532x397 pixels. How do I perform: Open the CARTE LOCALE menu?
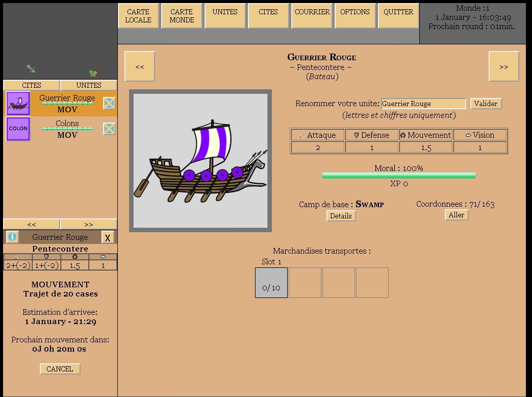click(x=138, y=16)
